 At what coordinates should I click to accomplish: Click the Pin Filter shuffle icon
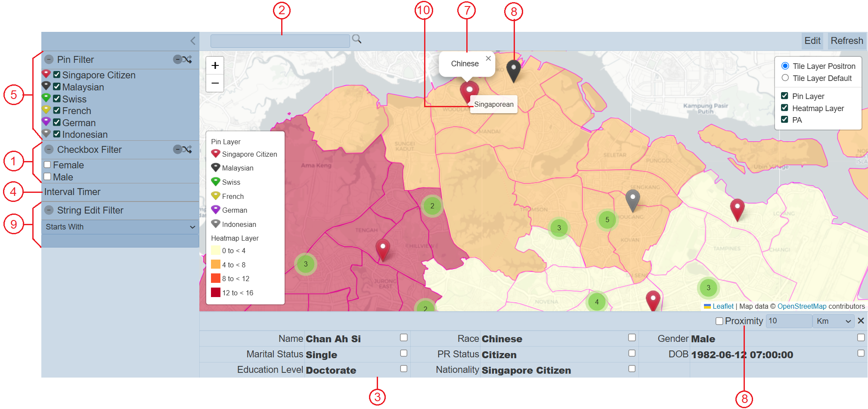coord(187,59)
